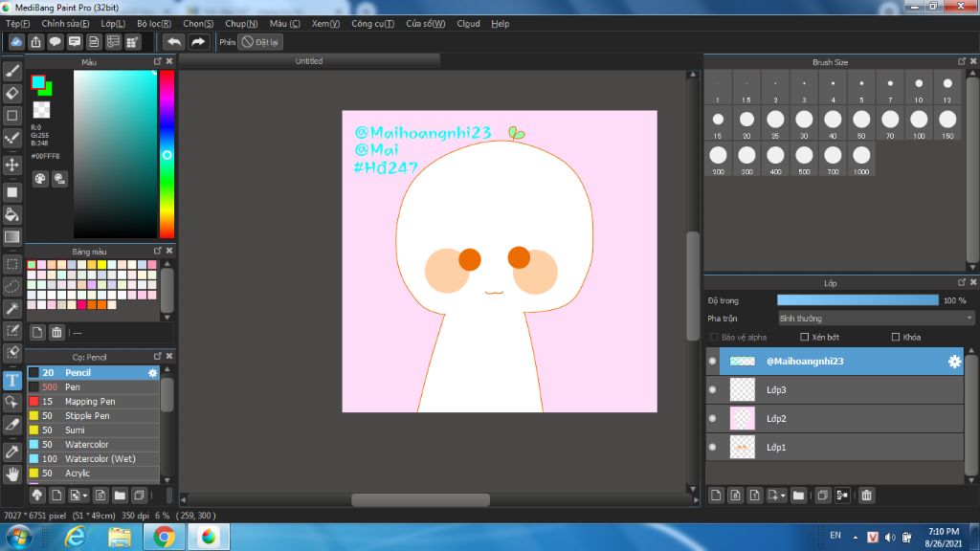The height and width of the screenshot is (551, 980).
Task: Toggle the Đặt lại snap button
Action: (260, 42)
